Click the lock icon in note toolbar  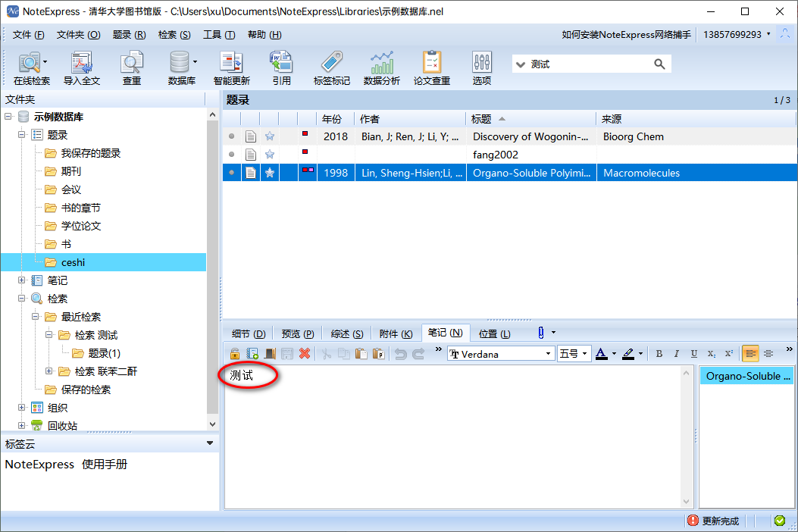tap(235, 353)
